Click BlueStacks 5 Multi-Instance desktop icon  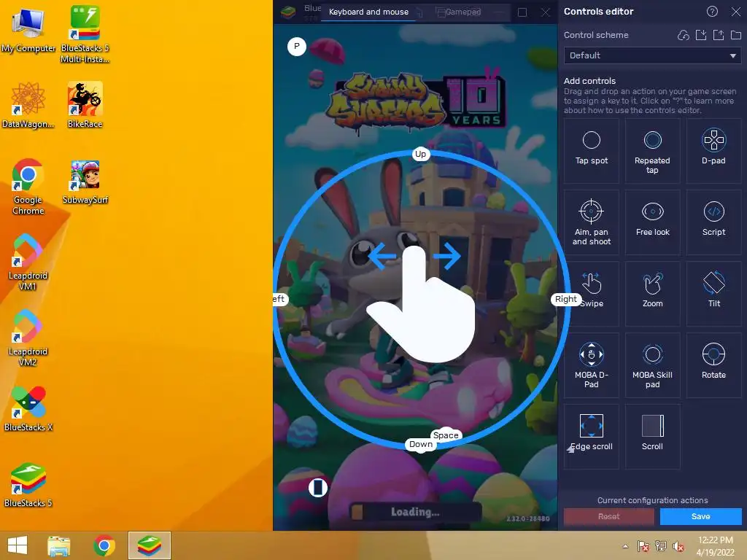[x=85, y=34]
